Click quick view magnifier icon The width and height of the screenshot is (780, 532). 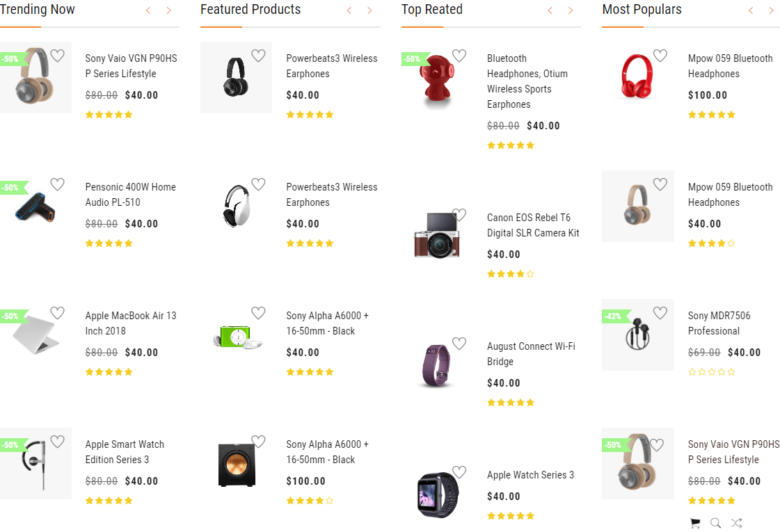pyautogui.click(x=715, y=523)
